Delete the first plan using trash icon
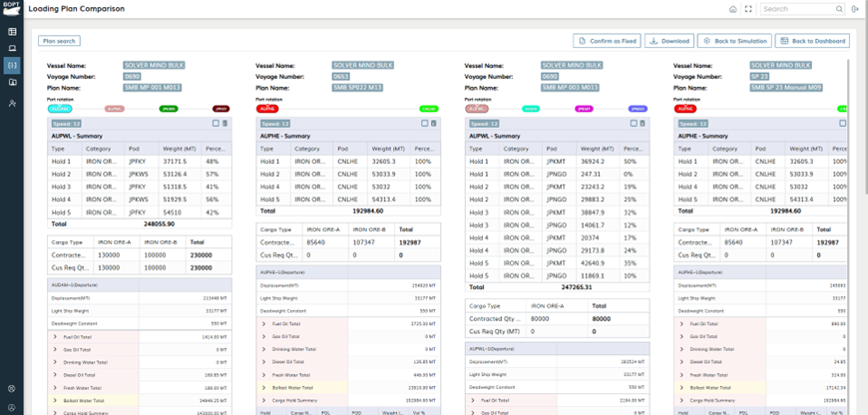The width and height of the screenshot is (868, 415). [225, 123]
